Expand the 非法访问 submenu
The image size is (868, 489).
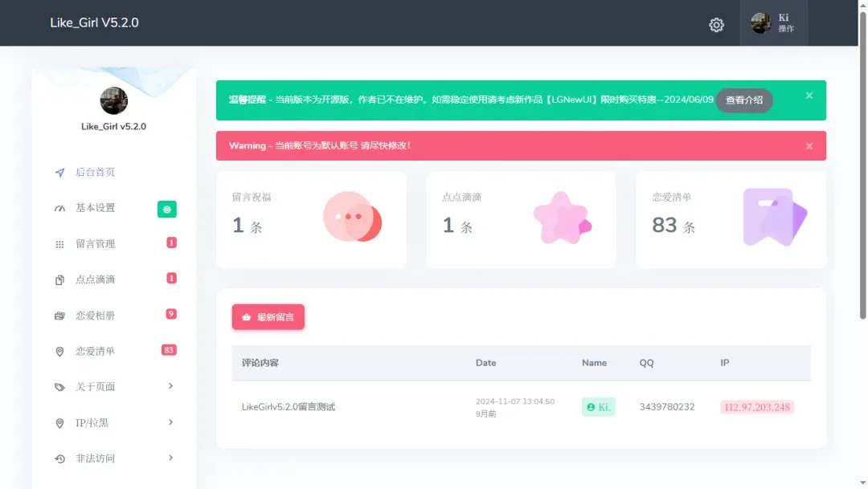click(x=114, y=458)
